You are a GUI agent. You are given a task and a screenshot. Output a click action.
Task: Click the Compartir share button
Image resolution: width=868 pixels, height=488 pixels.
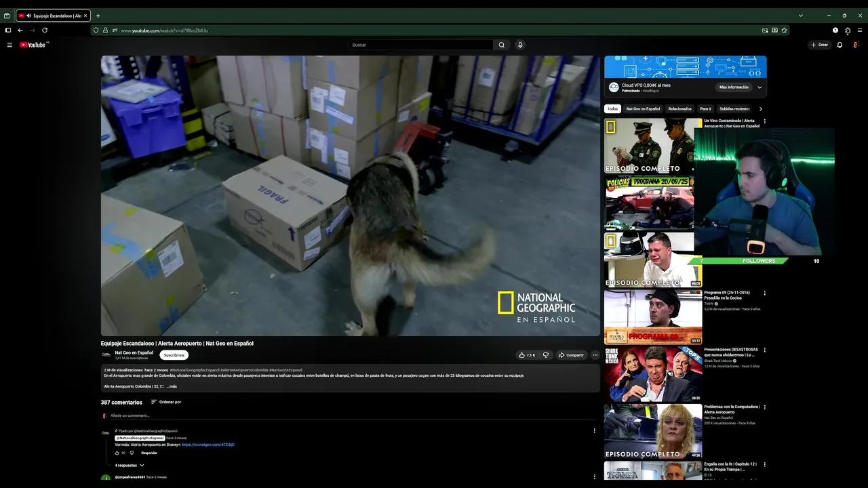coord(571,355)
